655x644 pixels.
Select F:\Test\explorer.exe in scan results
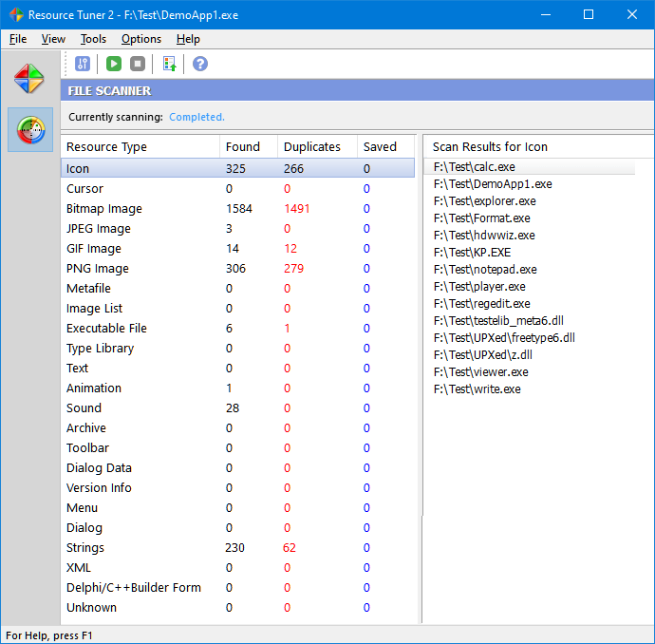484,201
